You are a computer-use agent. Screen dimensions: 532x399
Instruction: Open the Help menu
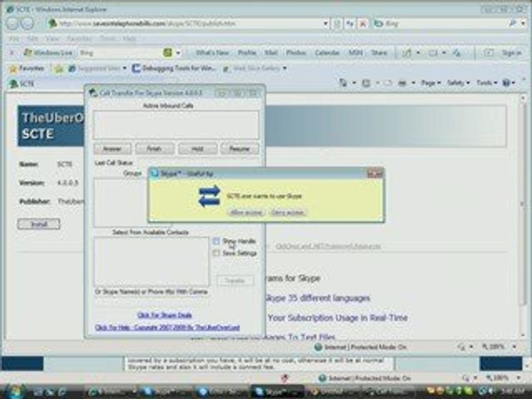129,38
